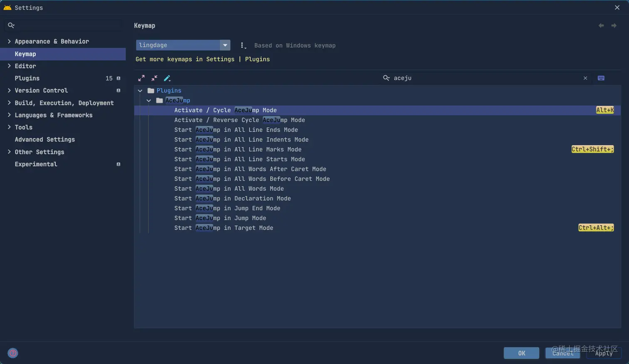Click the project-level marker beside Experimental
Image resolution: width=629 pixels, height=364 pixels.
point(119,165)
